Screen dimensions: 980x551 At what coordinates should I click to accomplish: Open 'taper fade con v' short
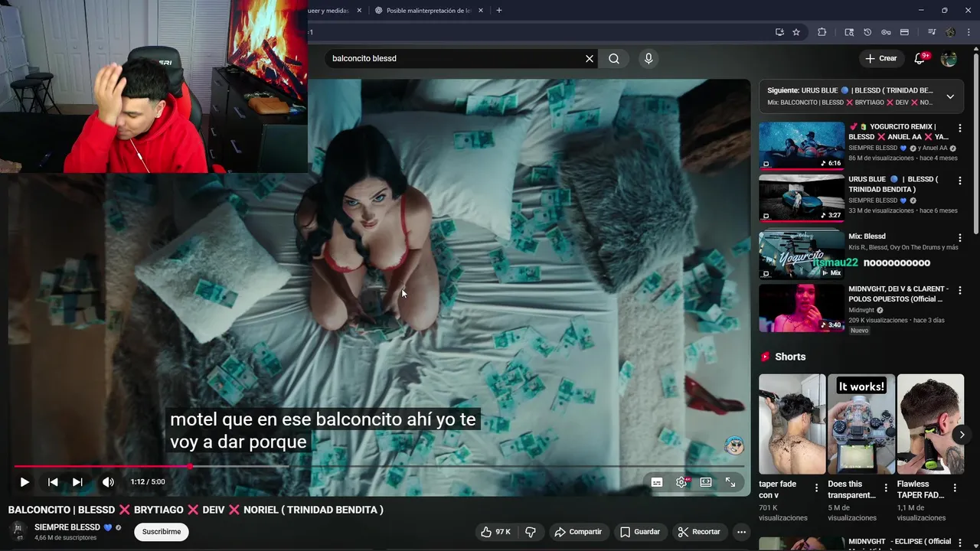click(x=792, y=424)
